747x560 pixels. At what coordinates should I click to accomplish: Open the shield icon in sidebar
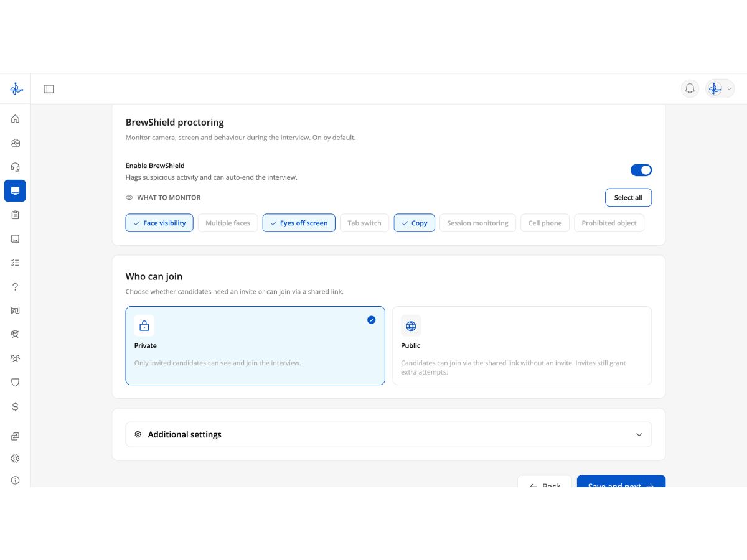(15, 382)
